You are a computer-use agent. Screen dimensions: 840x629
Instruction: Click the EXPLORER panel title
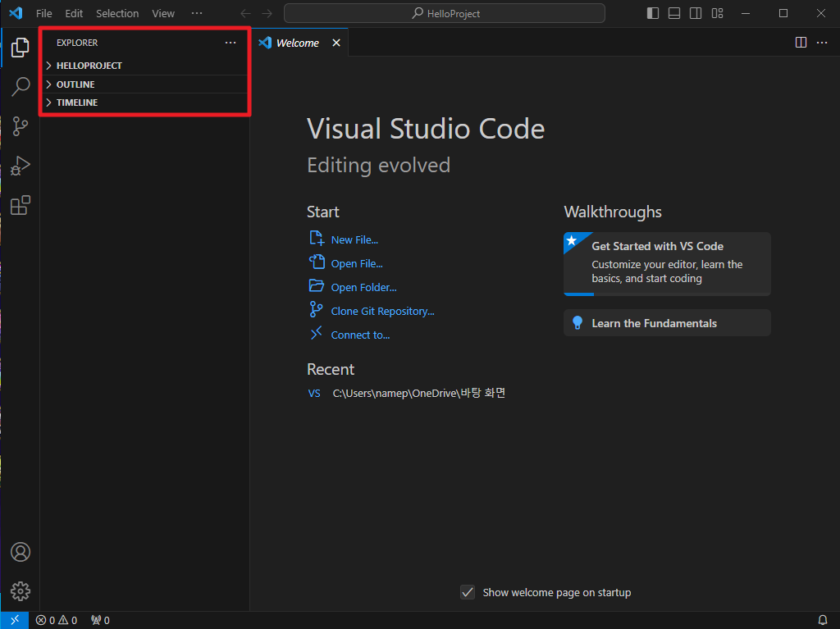pos(77,43)
